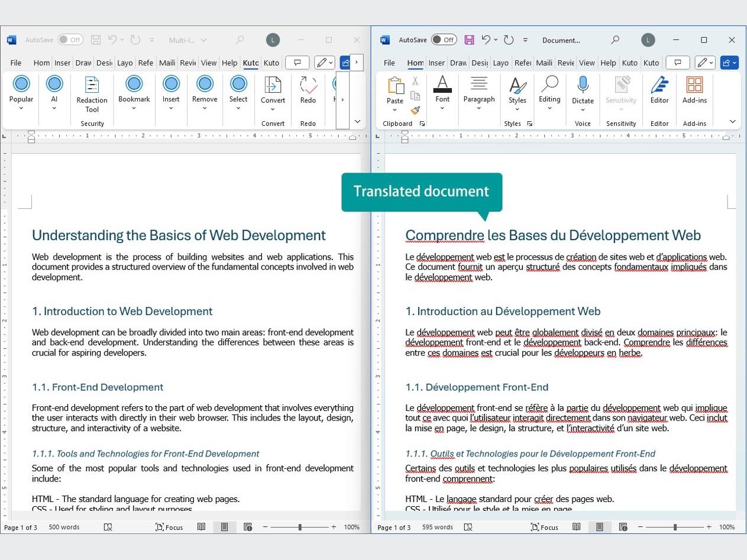Select Print Layout view in the French document status bar

[x=599, y=527]
